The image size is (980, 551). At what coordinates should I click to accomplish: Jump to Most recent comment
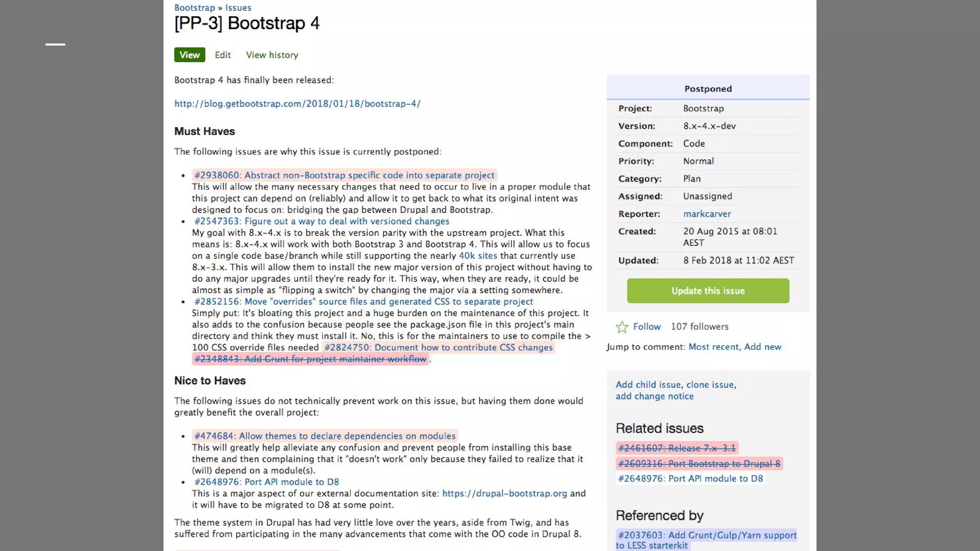coord(713,347)
